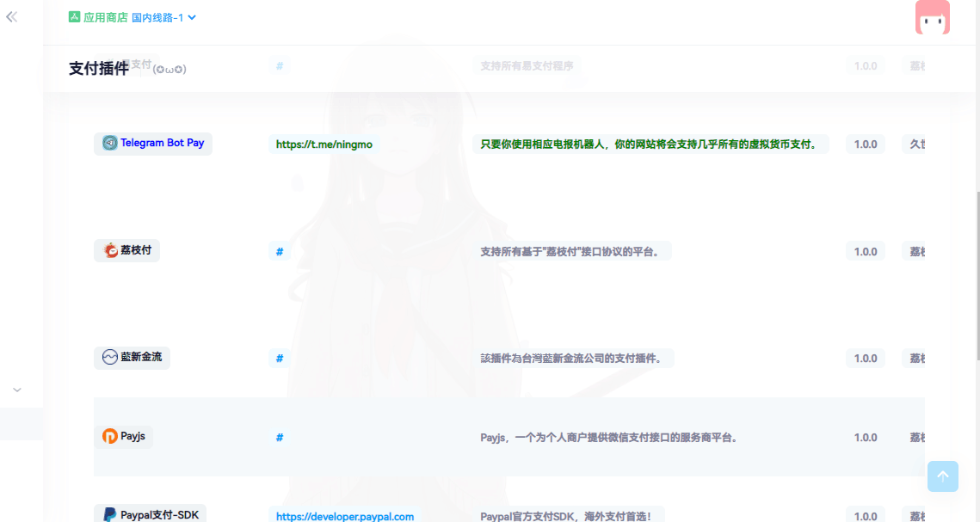Click version 1.0.0 in Paypal row
980x522 pixels.
pos(866,516)
